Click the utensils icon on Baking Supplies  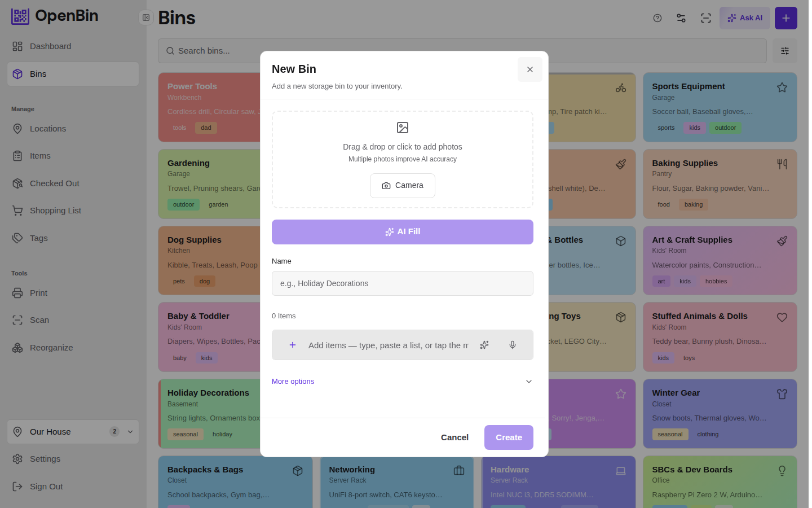(x=782, y=164)
